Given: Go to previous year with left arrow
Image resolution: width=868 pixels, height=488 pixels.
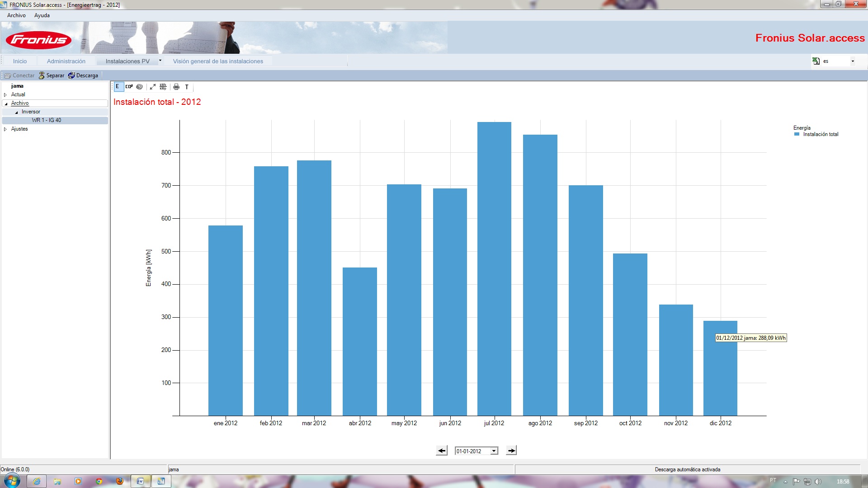Looking at the screenshot, I should 442,450.
